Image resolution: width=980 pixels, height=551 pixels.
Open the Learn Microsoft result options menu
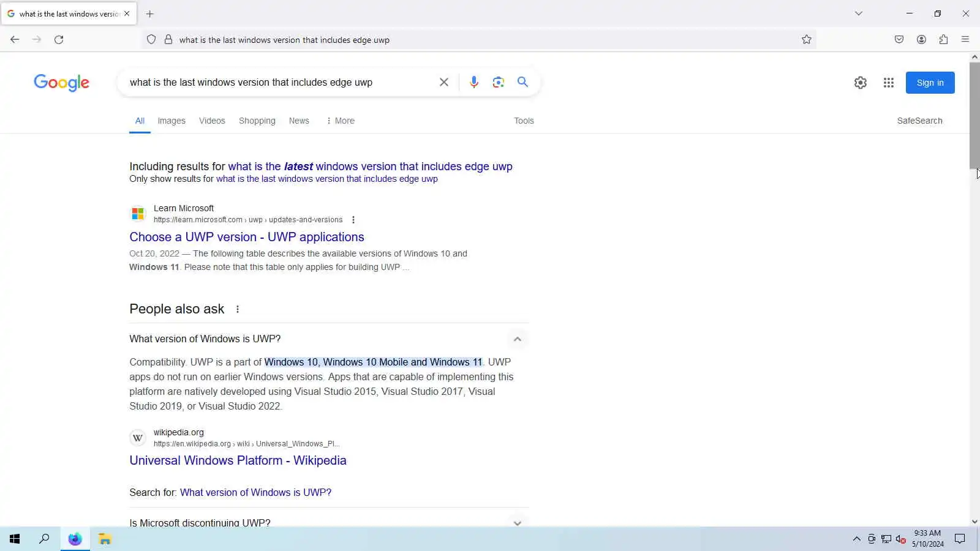pos(353,220)
